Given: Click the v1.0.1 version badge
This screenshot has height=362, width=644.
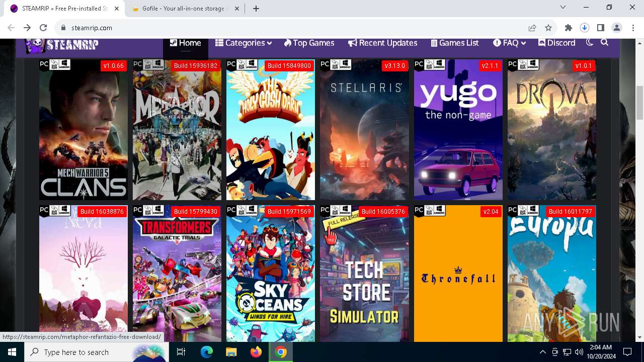Looking at the screenshot, I should tap(584, 66).
